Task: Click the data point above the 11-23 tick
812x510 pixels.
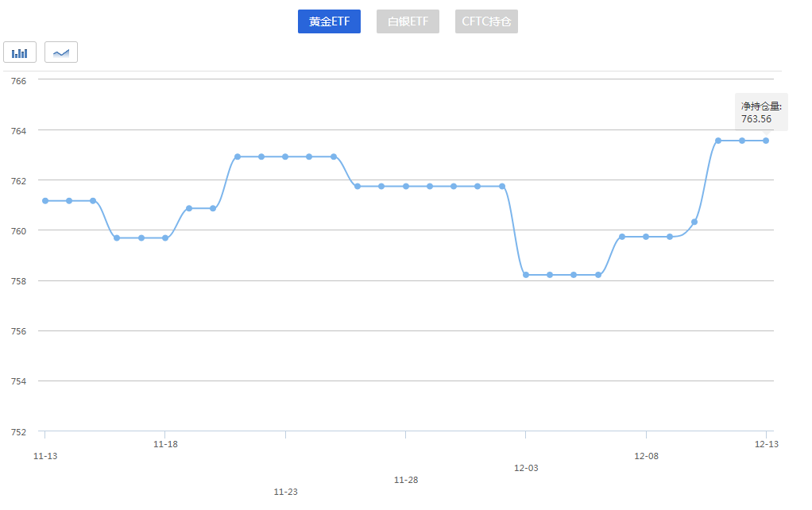Action: 285,156
